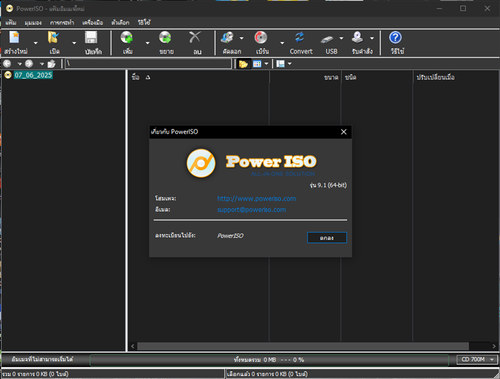Viewport: 500px width, 379px height.
Task: Click the USB drive toolbar icon
Action: tap(327, 39)
